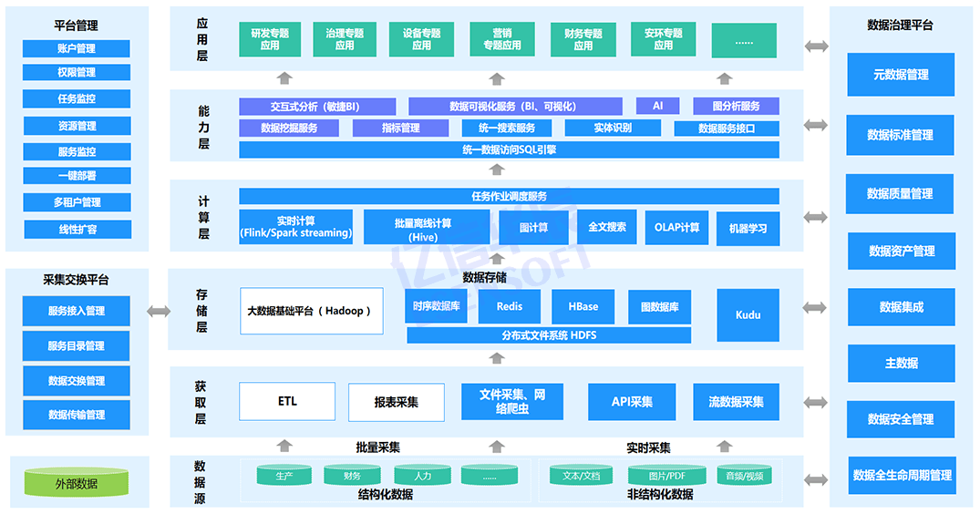Screen dimensions: 980x514
Task: Click the 研发专题应用 green box
Action: [270, 39]
